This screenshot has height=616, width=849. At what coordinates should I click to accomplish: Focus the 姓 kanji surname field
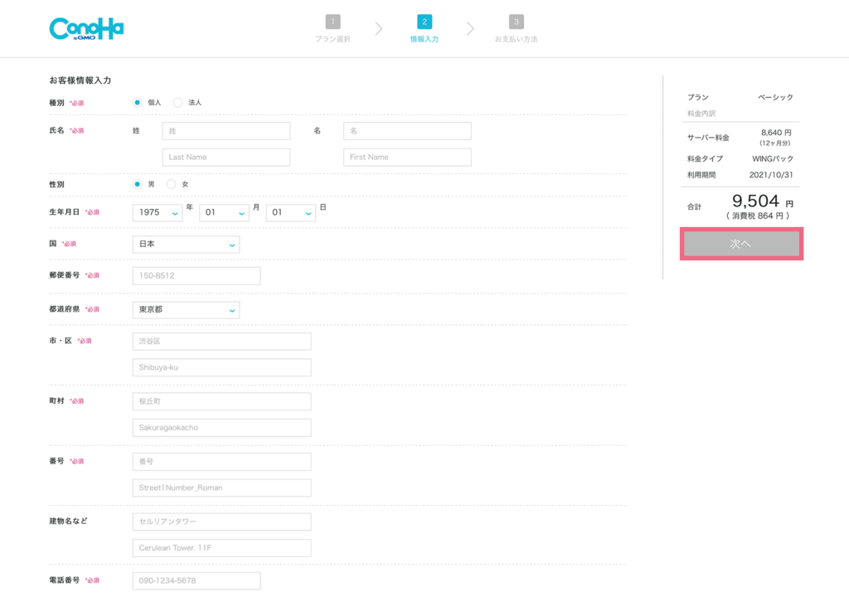click(226, 131)
